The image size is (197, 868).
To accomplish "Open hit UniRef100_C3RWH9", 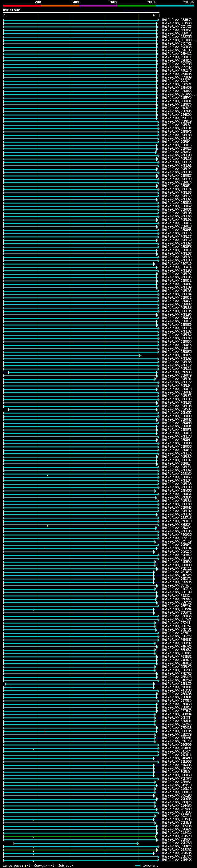I will coord(176,416).
